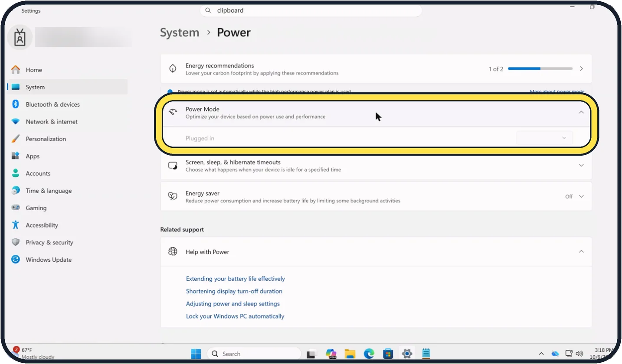This screenshot has width=622, height=364.
Task: Launch File Explorer from the taskbar
Action: 350,354
